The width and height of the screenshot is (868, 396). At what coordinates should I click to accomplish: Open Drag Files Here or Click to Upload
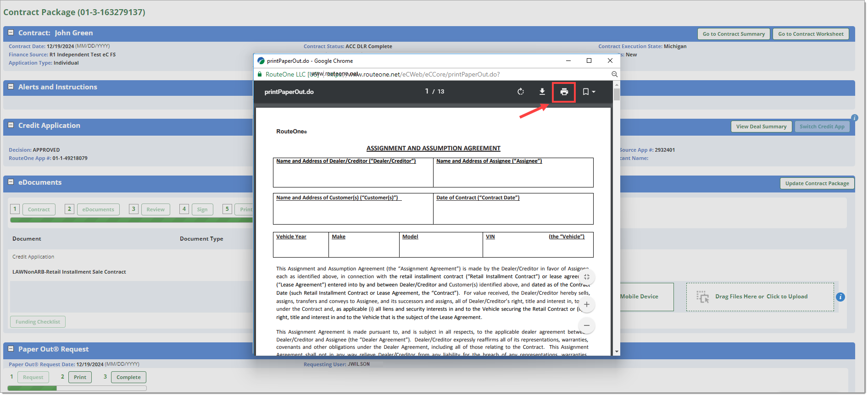click(760, 297)
